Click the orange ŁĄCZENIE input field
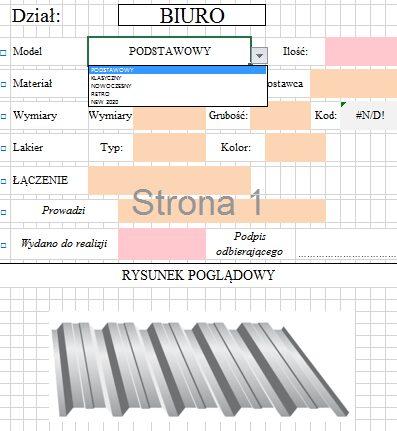The width and height of the screenshot is (397, 431). pos(169,180)
